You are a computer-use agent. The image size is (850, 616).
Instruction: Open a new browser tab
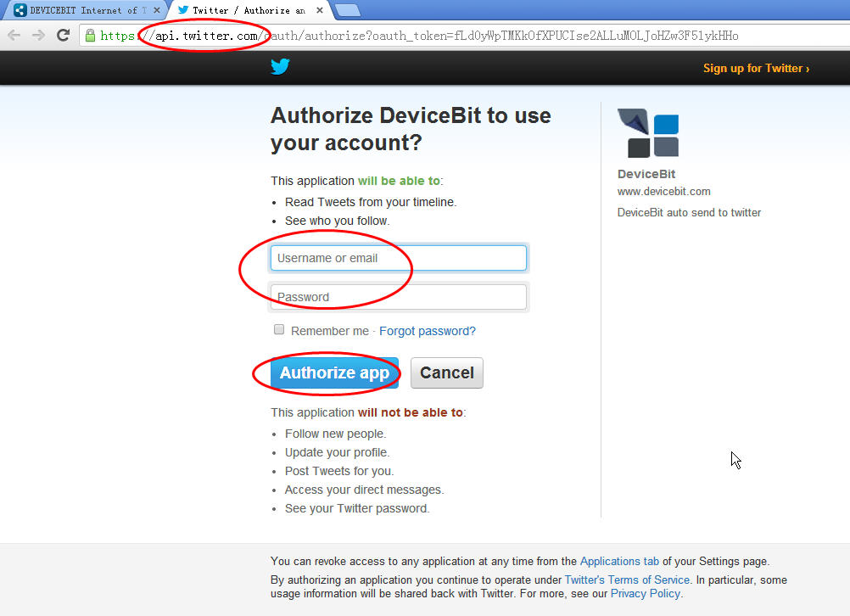pyautogui.click(x=348, y=10)
